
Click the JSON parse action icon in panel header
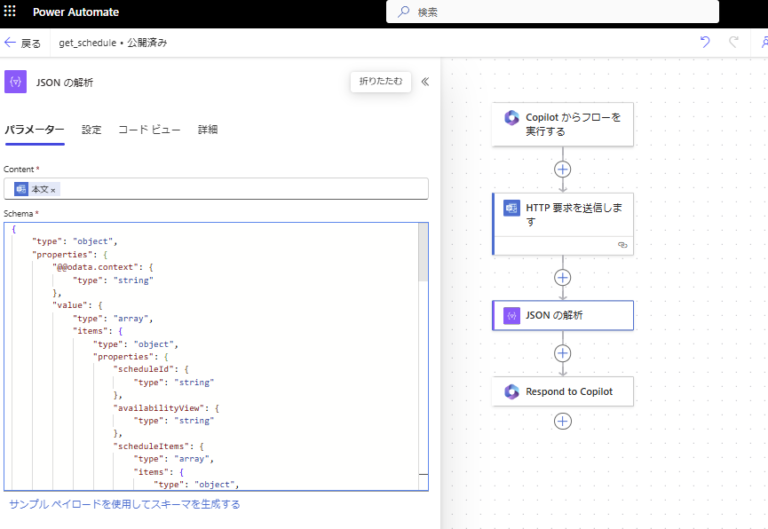click(15, 82)
